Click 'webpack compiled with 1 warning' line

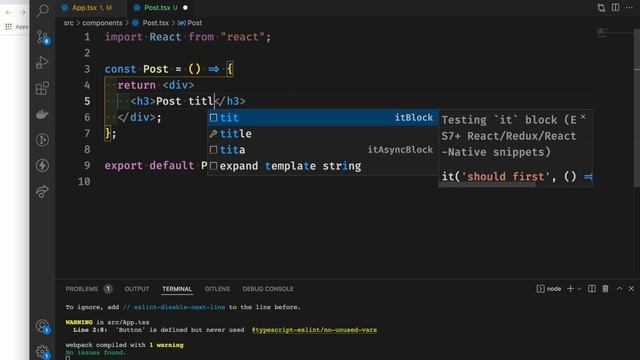point(124,345)
